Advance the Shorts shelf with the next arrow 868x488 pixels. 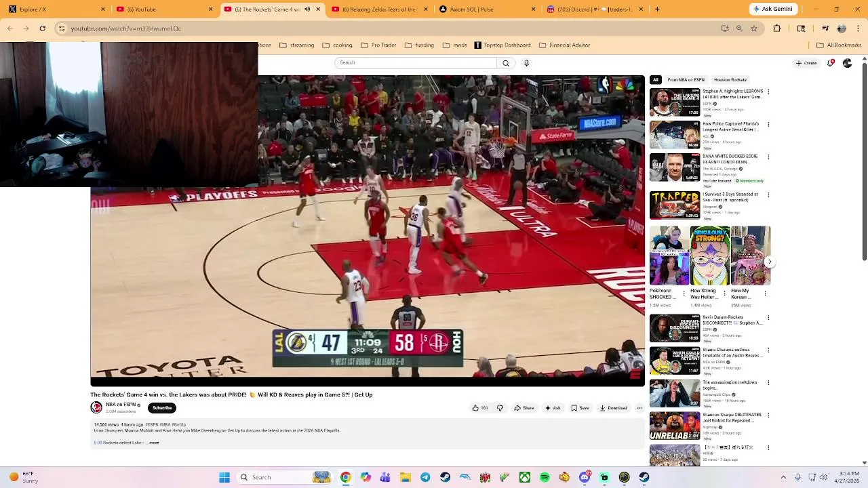769,261
